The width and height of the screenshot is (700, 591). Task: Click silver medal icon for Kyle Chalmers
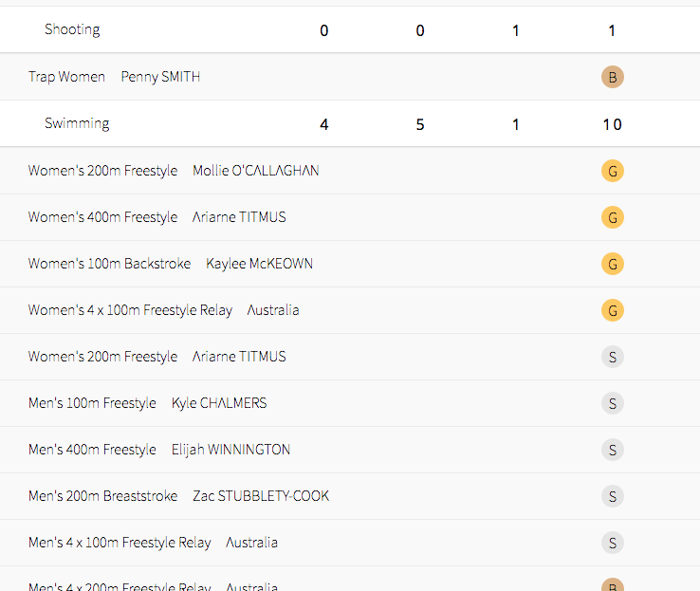click(612, 403)
